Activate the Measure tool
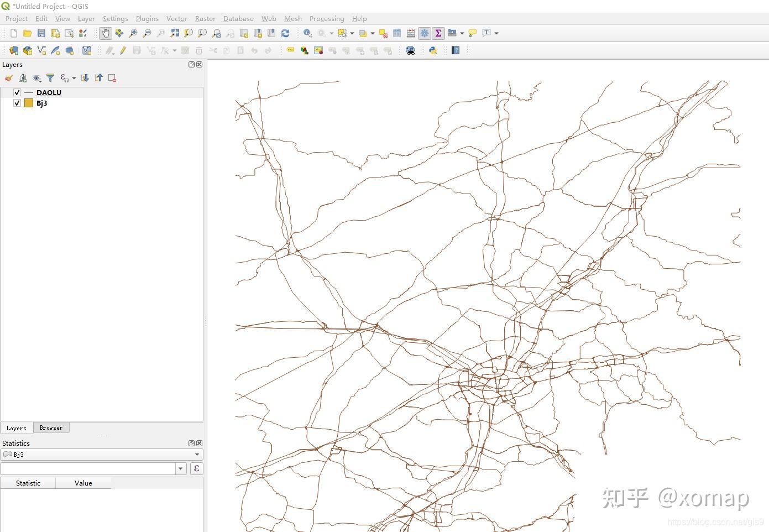The image size is (769, 532). tap(452, 33)
